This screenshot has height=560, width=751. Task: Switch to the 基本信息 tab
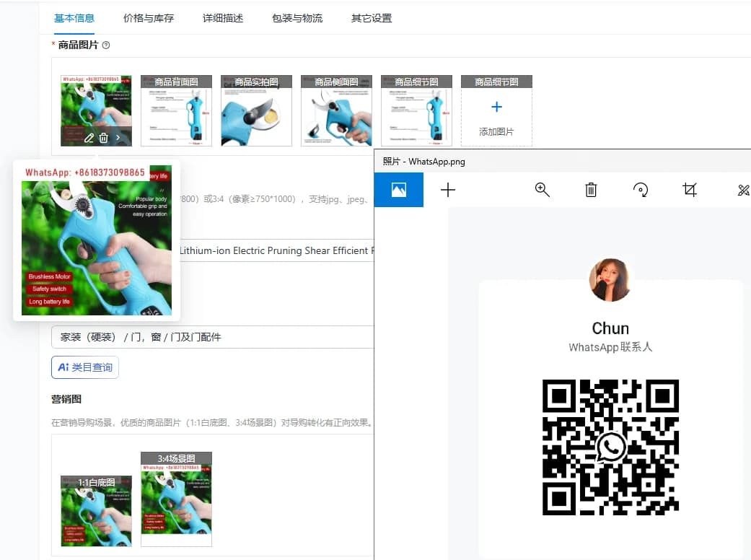click(x=74, y=18)
